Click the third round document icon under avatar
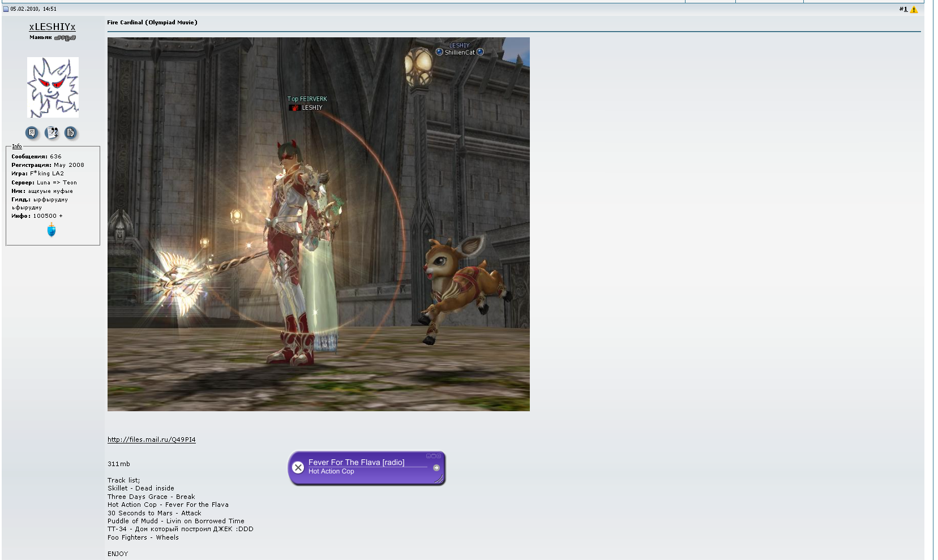 click(x=71, y=132)
